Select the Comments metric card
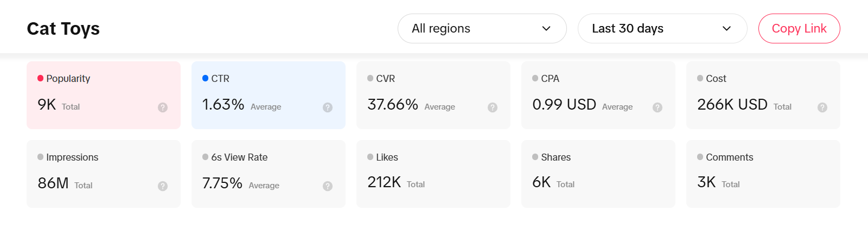 (763, 174)
